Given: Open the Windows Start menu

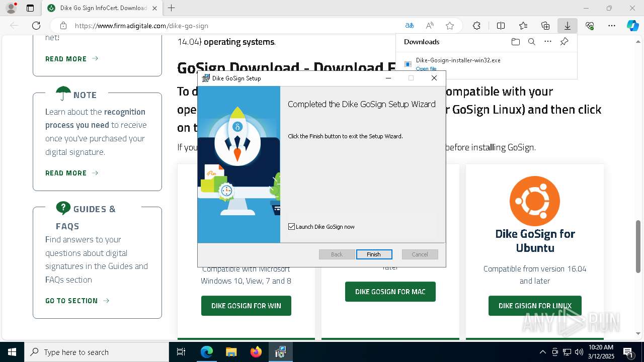Looking at the screenshot, I should (12, 352).
